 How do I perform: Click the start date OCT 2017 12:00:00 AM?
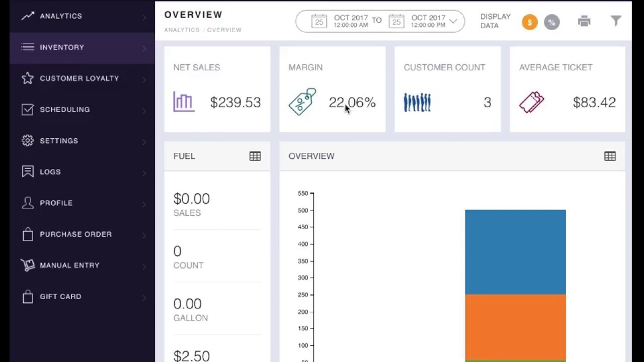pyautogui.click(x=351, y=21)
